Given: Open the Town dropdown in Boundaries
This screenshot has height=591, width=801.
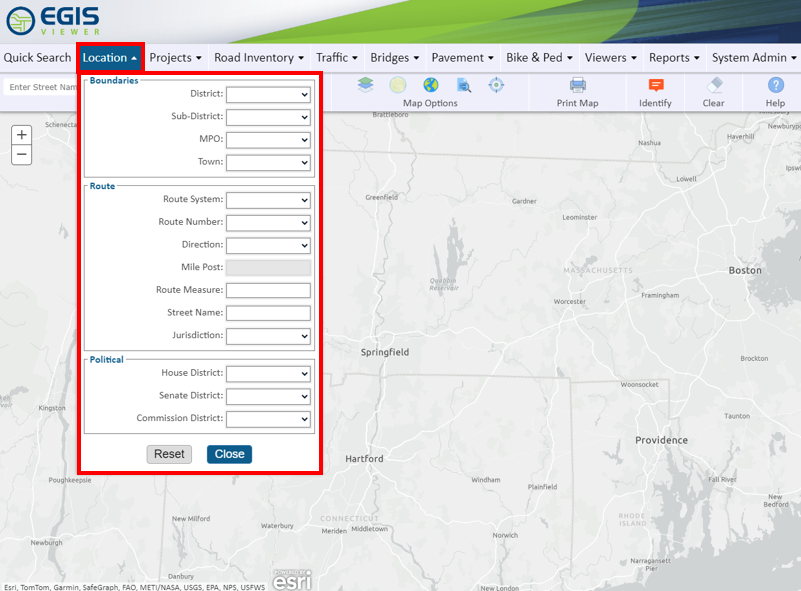Looking at the screenshot, I should (x=268, y=162).
